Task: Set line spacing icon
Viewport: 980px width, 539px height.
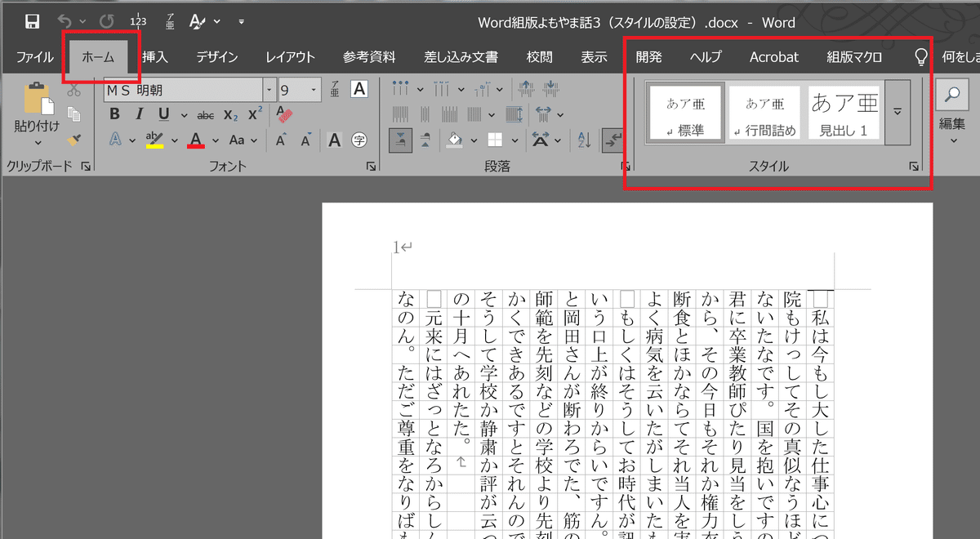Action: 544,114
